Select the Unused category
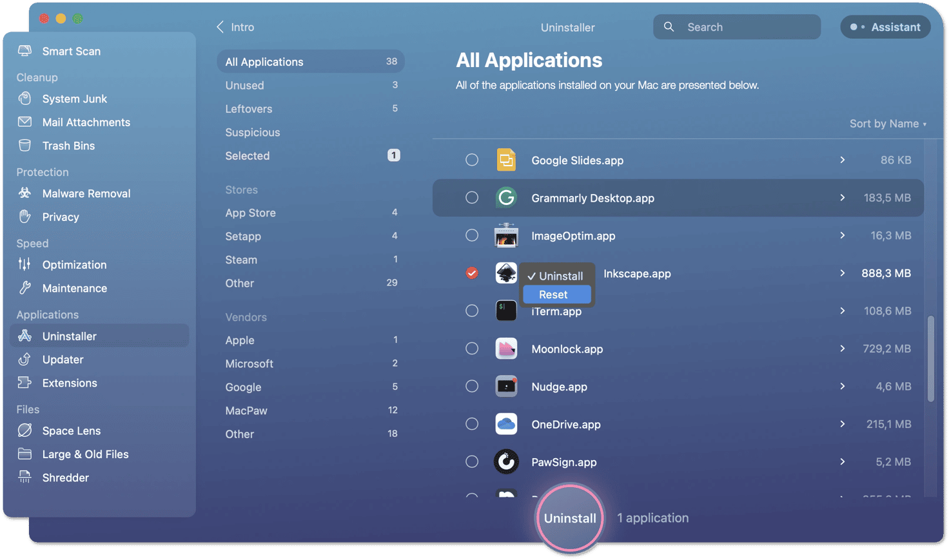949x560 pixels. pos(311,85)
